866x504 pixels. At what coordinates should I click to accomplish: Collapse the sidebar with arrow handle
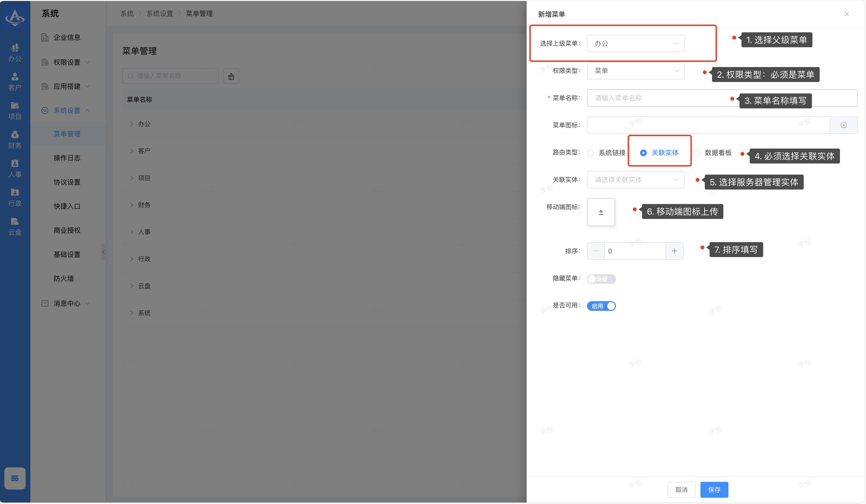pos(104,252)
